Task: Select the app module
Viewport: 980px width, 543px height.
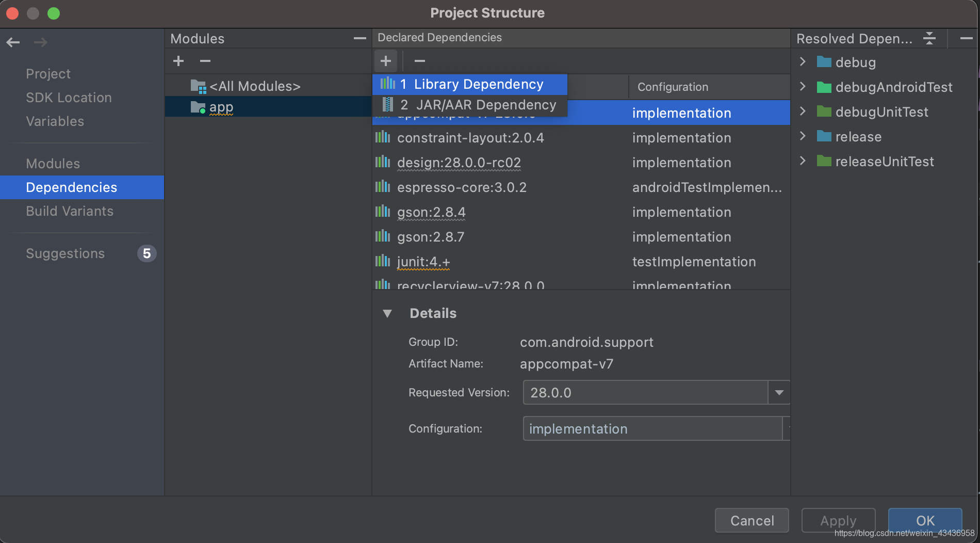Action: point(268,107)
